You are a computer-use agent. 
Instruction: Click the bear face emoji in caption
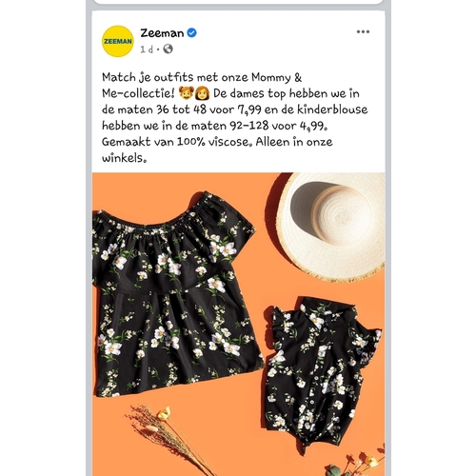[x=186, y=93]
